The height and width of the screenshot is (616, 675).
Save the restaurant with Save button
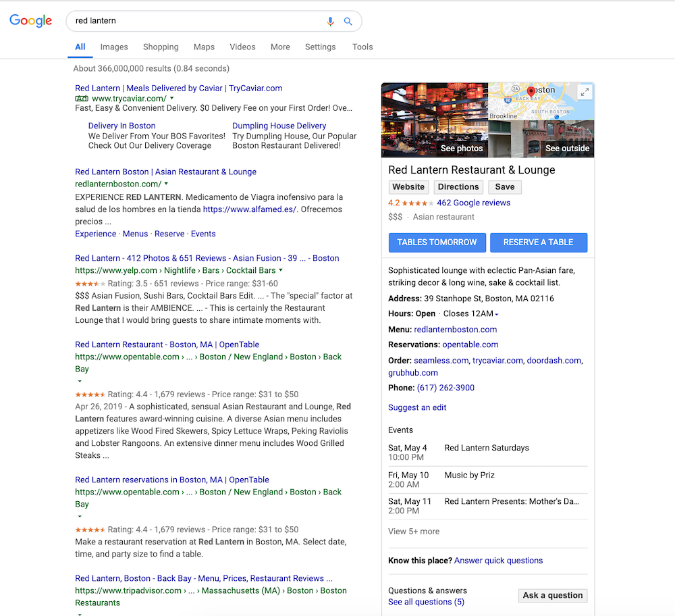[x=504, y=187]
